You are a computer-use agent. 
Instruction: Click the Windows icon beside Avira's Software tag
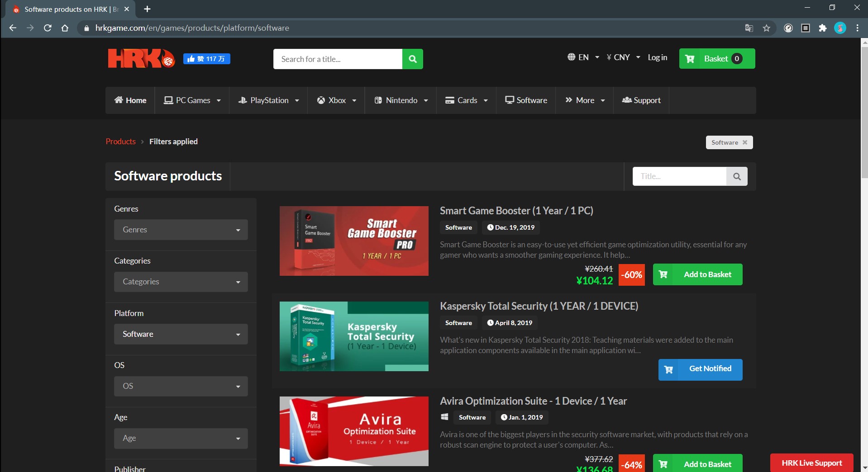tap(444, 417)
